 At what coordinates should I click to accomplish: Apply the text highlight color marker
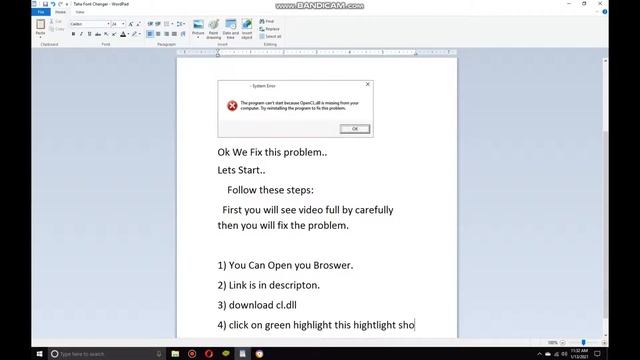tap(134, 34)
